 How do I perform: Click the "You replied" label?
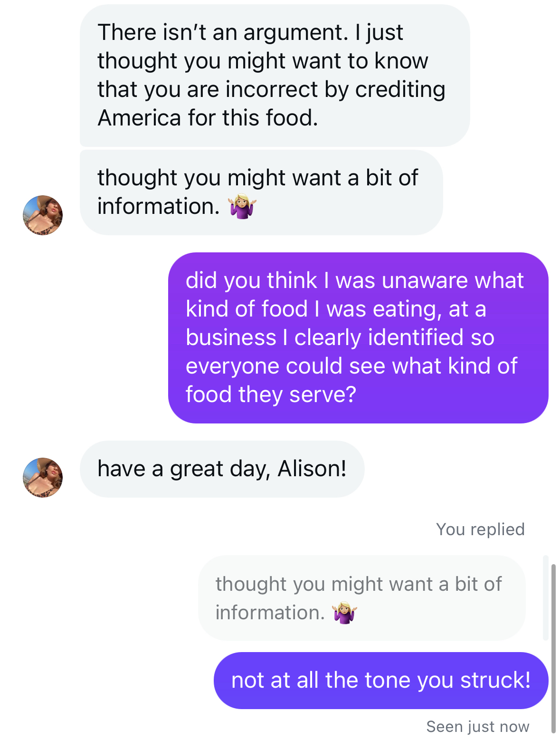click(x=480, y=529)
